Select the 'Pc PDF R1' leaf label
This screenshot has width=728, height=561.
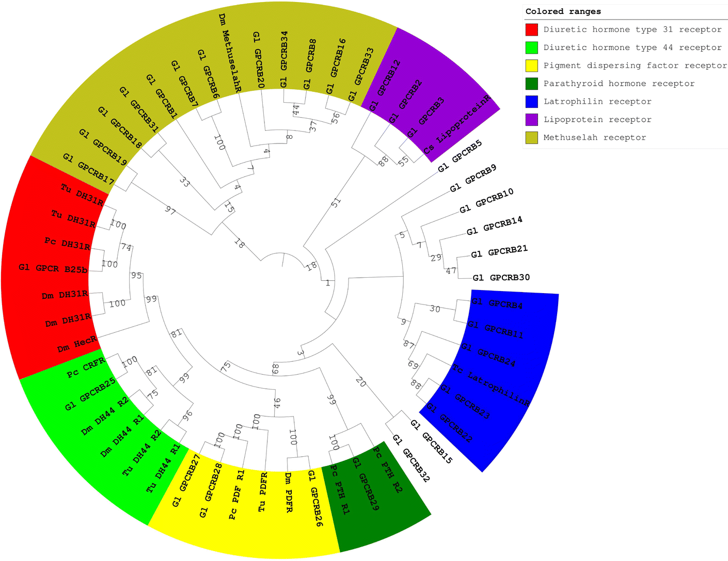point(238,494)
